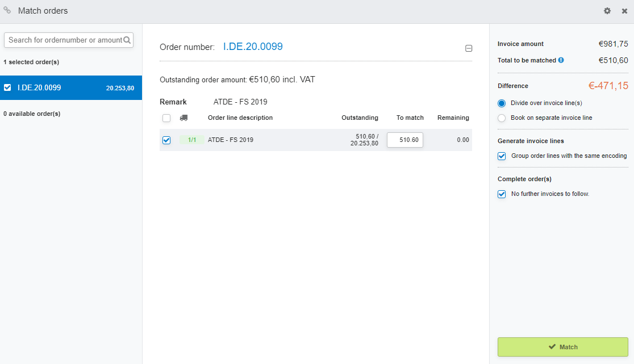Toggle the select-all order lines checkbox
The width and height of the screenshot is (634, 364).
[x=166, y=118]
